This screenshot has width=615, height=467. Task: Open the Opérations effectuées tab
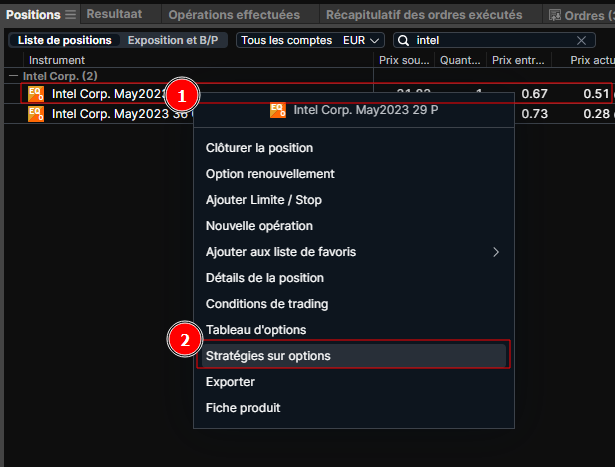coord(234,15)
